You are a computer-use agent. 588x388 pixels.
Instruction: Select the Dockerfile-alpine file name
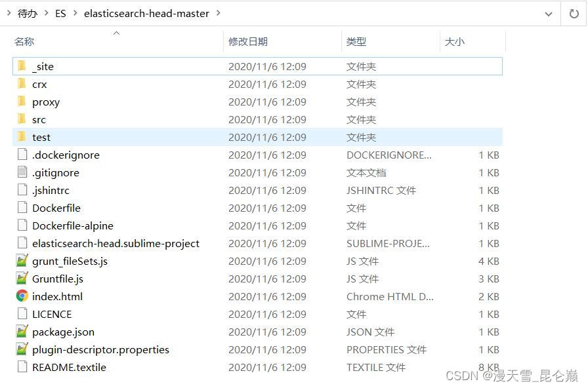73,226
